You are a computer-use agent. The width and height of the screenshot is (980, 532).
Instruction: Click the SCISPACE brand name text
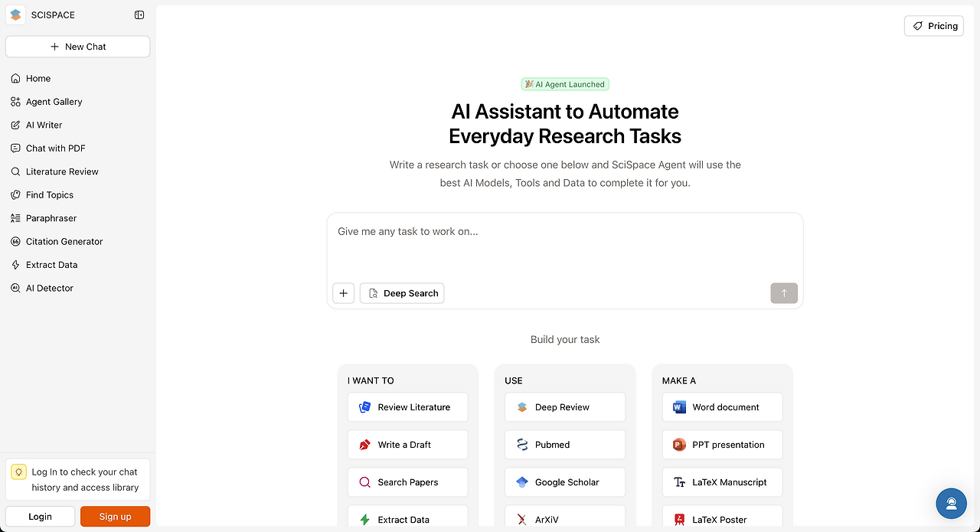(x=53, y=15)
